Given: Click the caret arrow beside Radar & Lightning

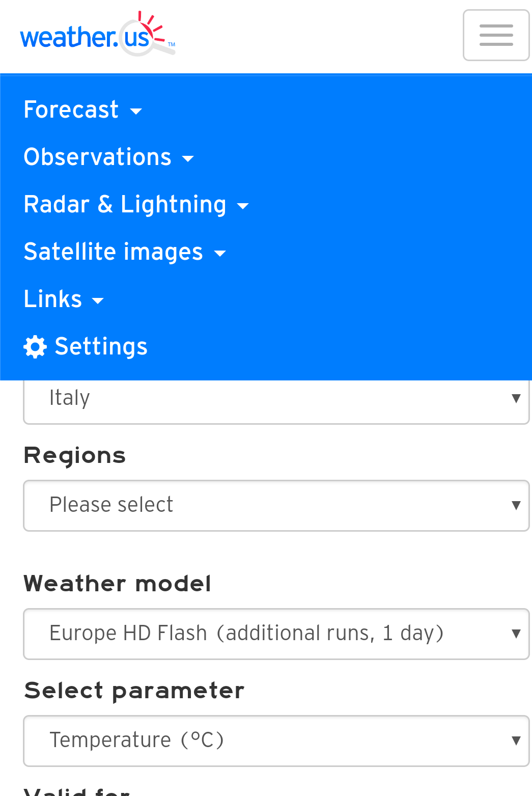Looking at the screenshot, I should point(243,206).
